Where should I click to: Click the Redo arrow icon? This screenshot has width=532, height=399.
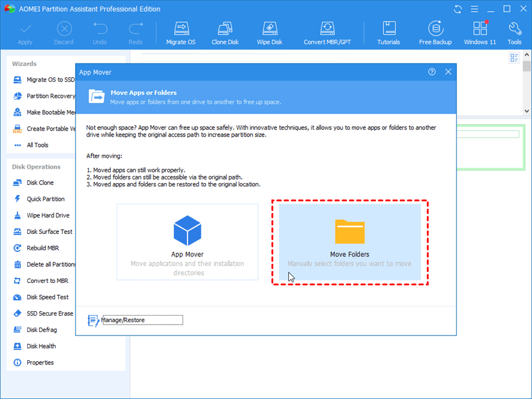(135, 29)
